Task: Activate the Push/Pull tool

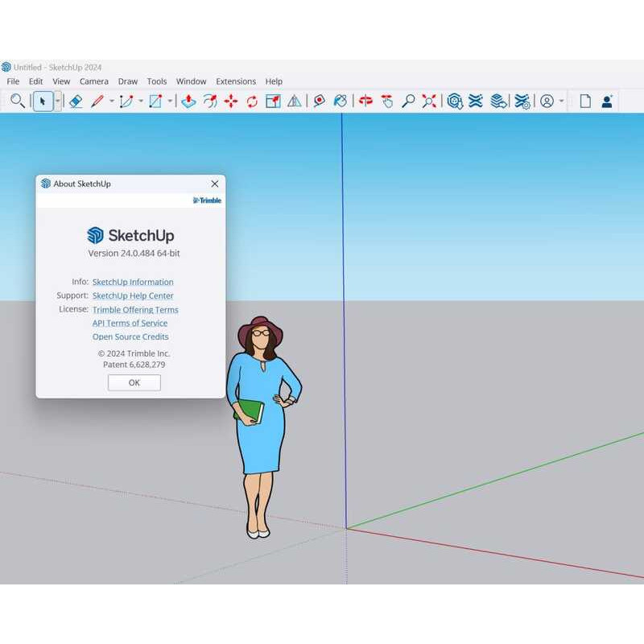Action: click(x=187, y=101)
